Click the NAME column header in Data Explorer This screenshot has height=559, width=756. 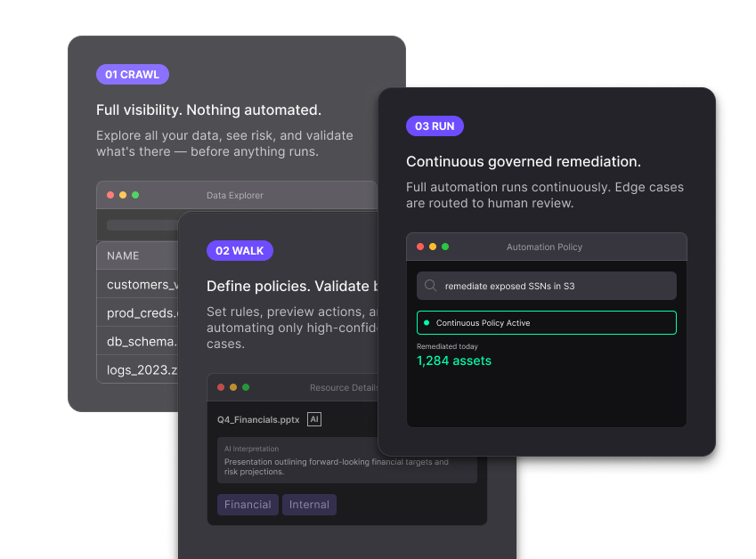[x=123, y=255]
